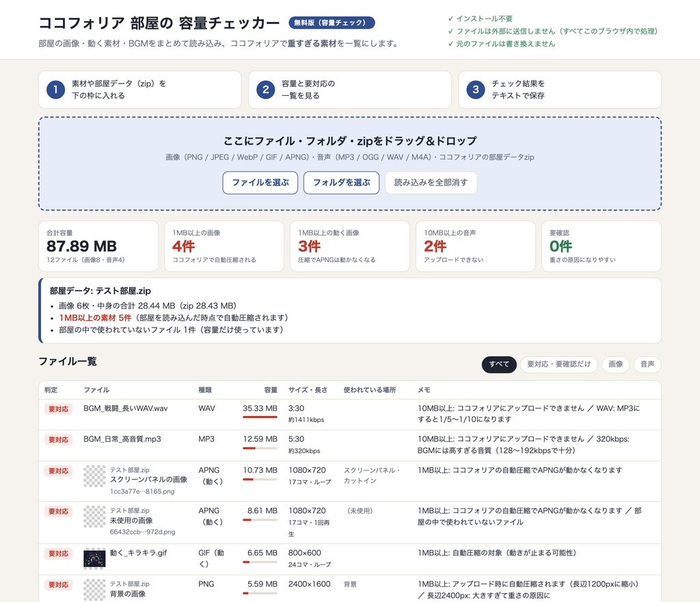Filter the file list by 音声

647,365
